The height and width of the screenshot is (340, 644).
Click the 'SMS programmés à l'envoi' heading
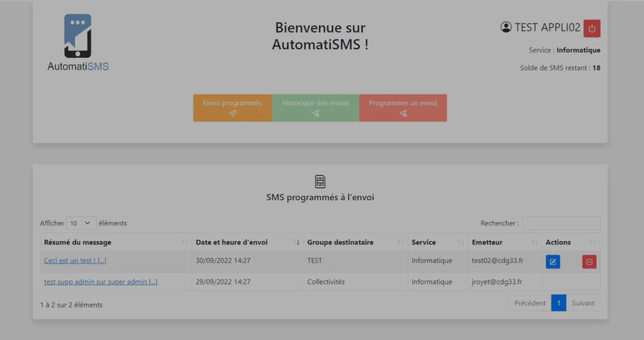coord(320,197)
